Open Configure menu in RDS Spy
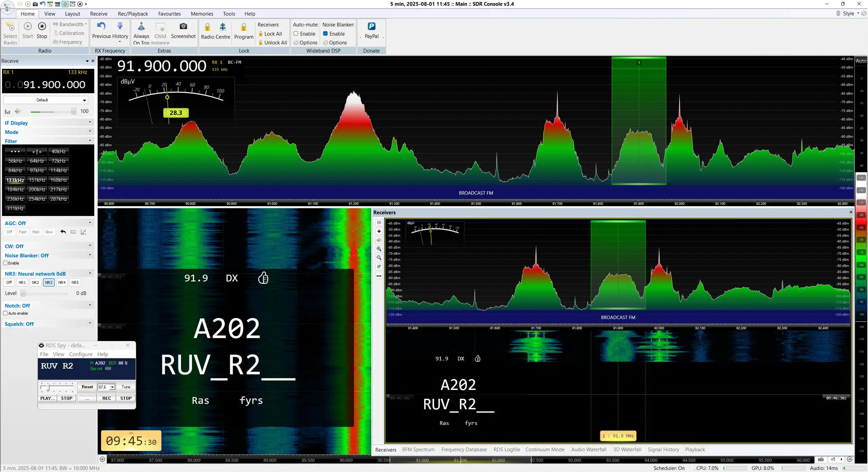The image size is (868, 472). 81,354
